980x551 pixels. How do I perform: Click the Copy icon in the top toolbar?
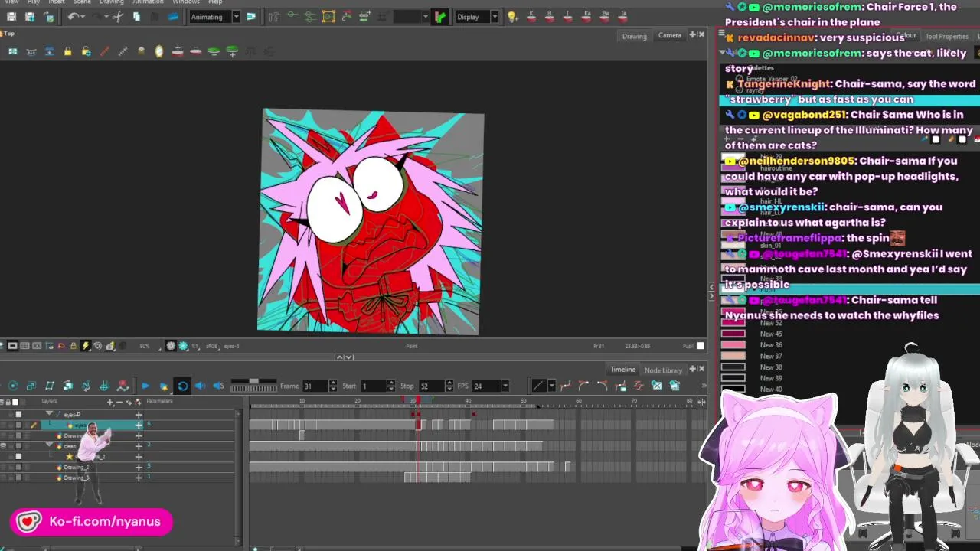136,17
